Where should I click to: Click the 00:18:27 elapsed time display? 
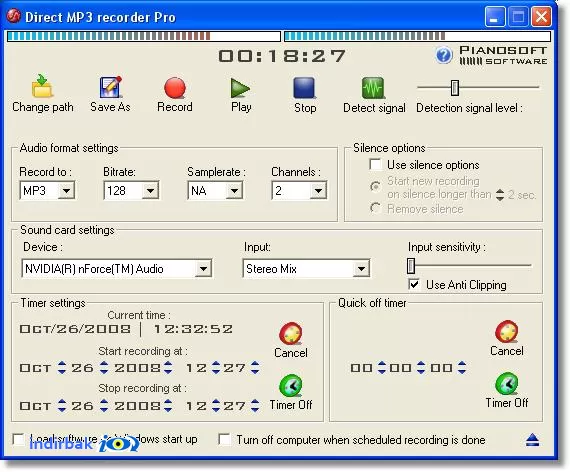282,56
